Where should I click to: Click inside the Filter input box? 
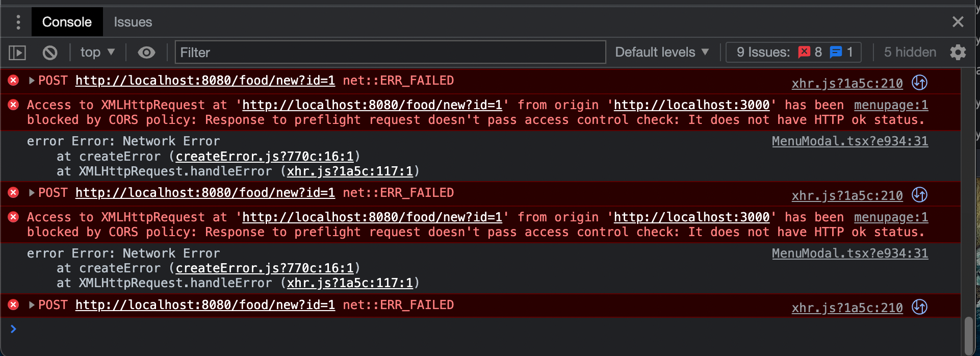[390, 52]
